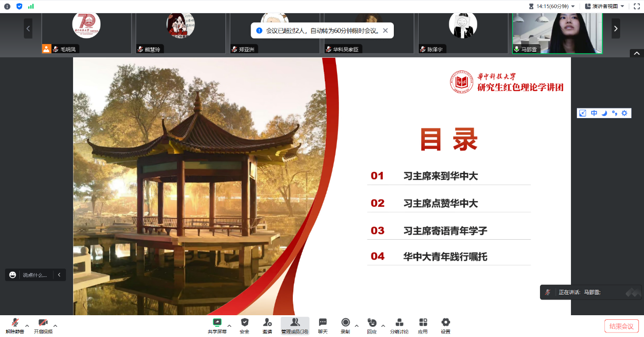Open the 演讲者视图 view dropdown
Image resolution: width=644 pixels, height=337 pixels.
click(604, 6)
